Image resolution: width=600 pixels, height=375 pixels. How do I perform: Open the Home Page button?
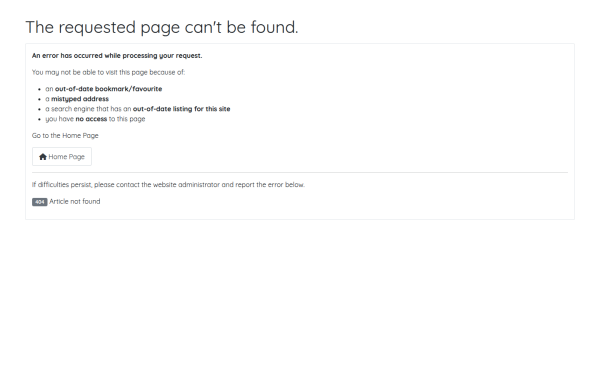(62, 157)
